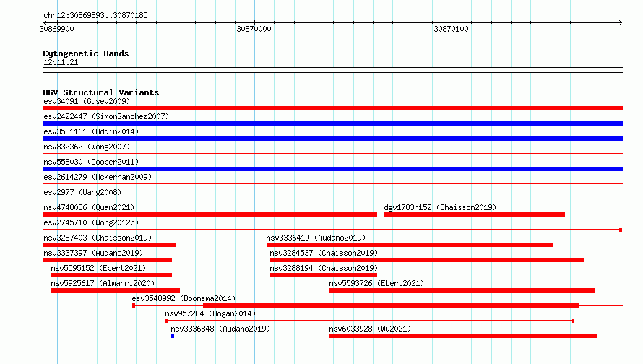The height and width of the screenshot is (364, 643).
Task: Select variant label nsv957284 (Dogan2014)
Action: 210,313
